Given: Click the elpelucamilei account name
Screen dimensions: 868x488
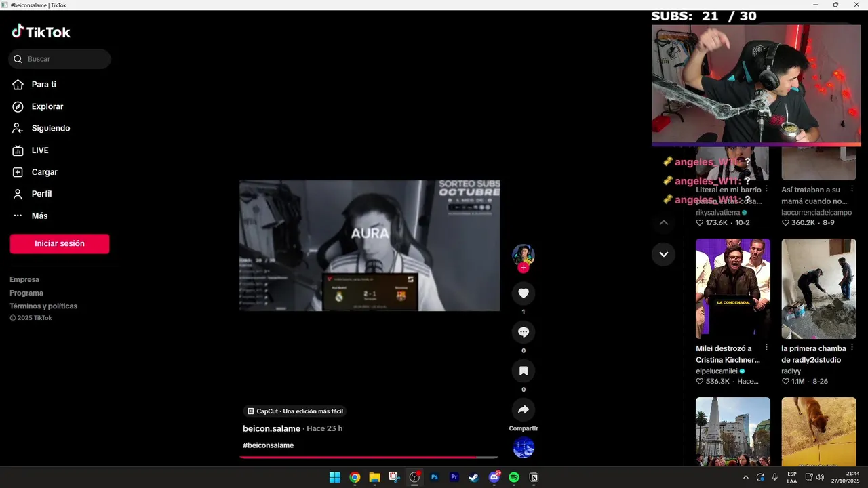Looking at the screenshot, I should pyautogui.click(x=717, y=371).
